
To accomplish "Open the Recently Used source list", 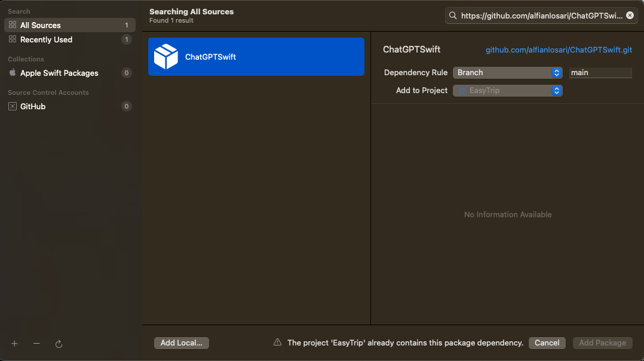I will [x=70, y=39].
